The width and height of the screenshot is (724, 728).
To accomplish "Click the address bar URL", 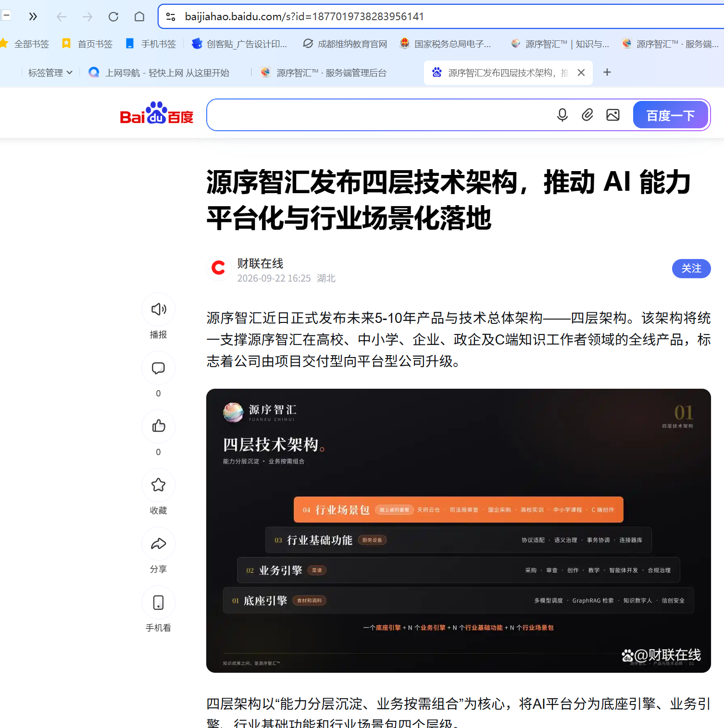I will [304, 17].
